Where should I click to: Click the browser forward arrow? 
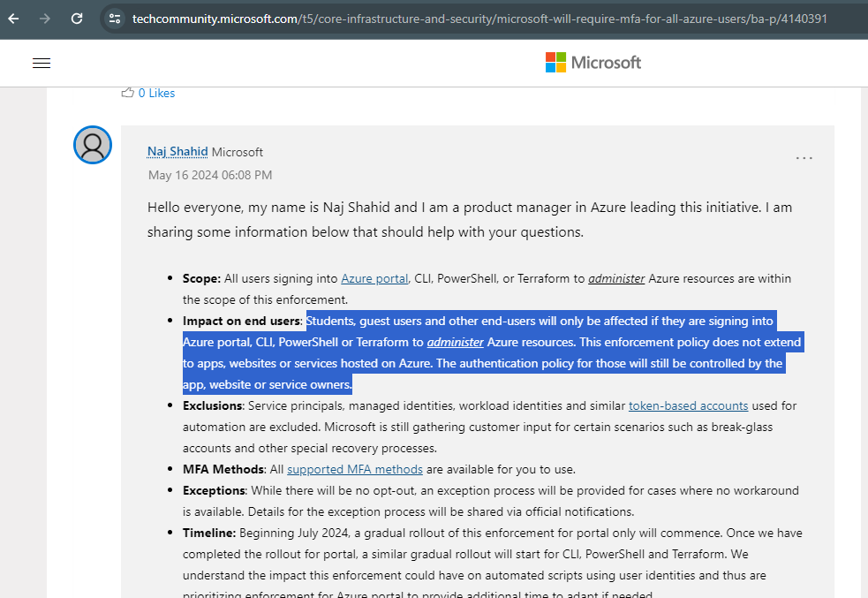pyautogui.click(x=45, y=18)
